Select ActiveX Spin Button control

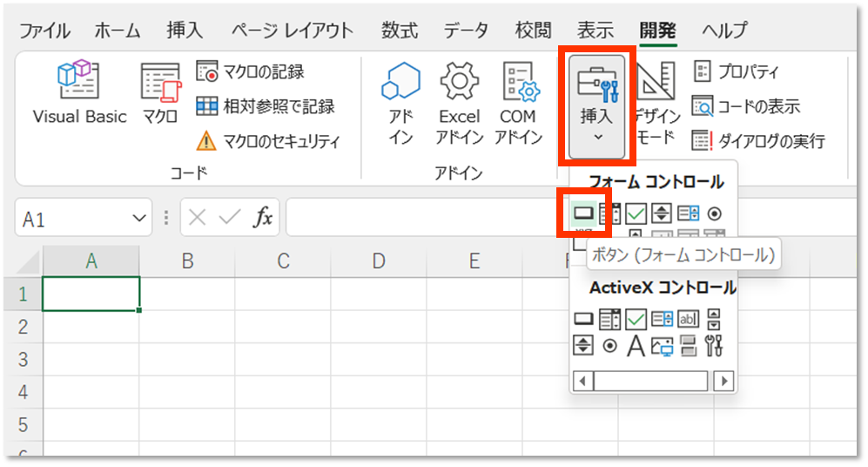[x=583, y=346]
